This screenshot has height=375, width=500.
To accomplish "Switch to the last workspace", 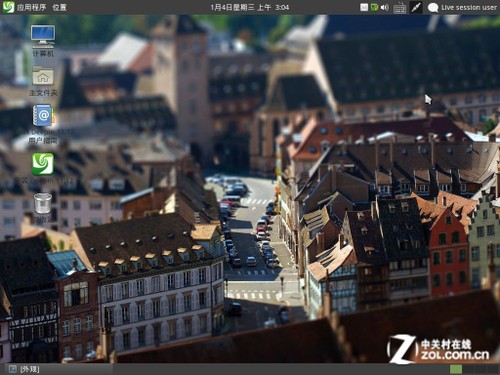I will point(492,369).
